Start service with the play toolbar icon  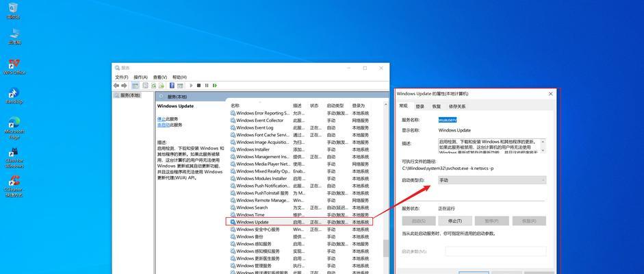click(191, 86)
